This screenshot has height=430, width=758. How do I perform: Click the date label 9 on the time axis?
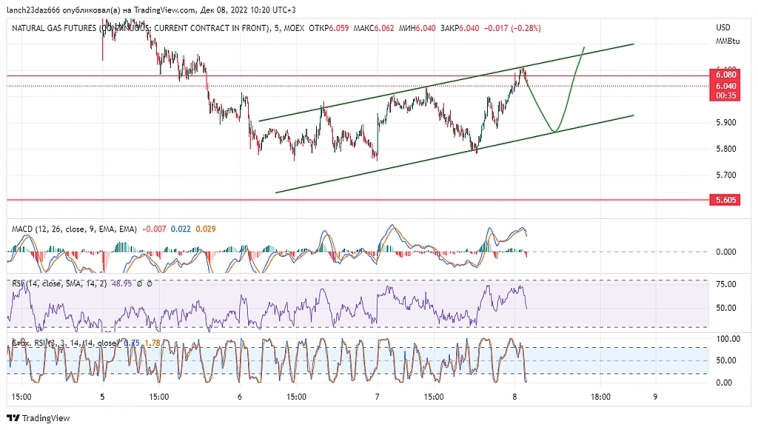tap(655, 397)
